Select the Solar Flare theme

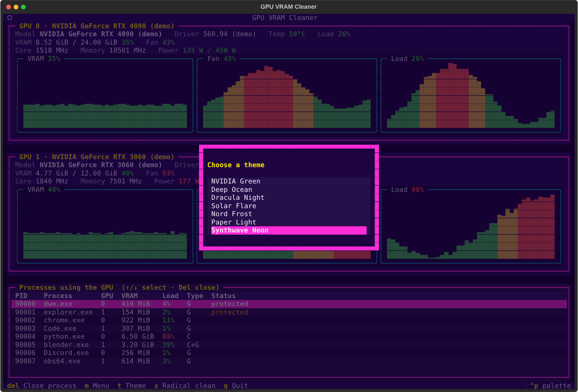click(x=289, y=206)
